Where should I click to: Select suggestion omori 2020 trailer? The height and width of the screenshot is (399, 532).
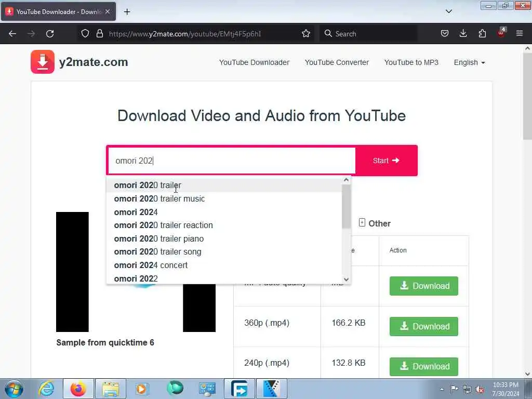224,185
